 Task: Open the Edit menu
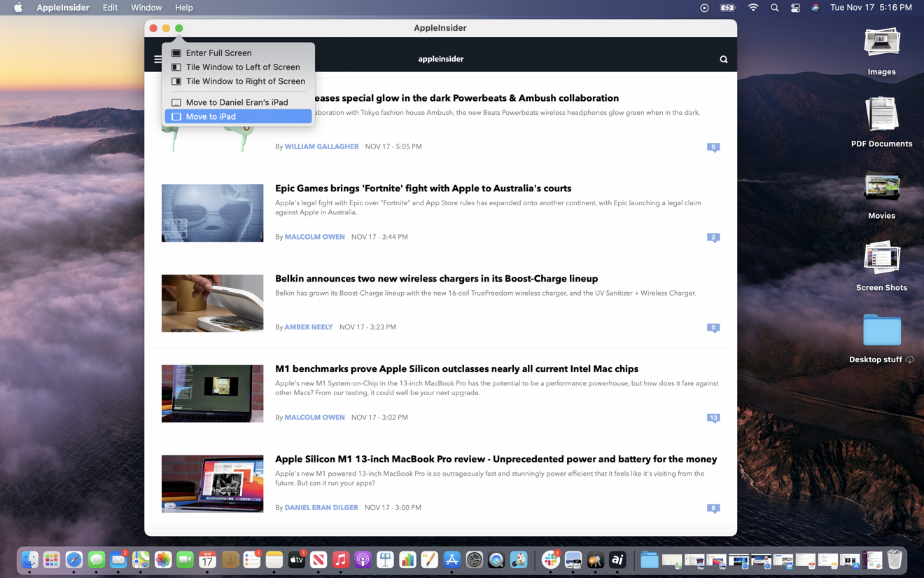(x=110, y=8)
